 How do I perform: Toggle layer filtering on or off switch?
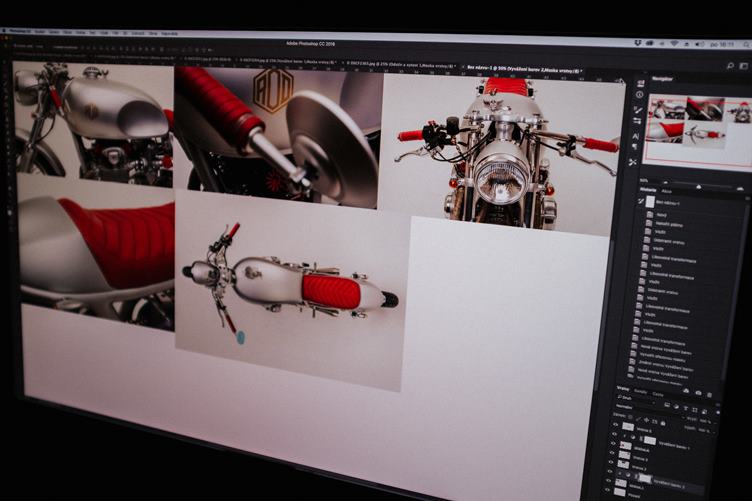point(718,412)
